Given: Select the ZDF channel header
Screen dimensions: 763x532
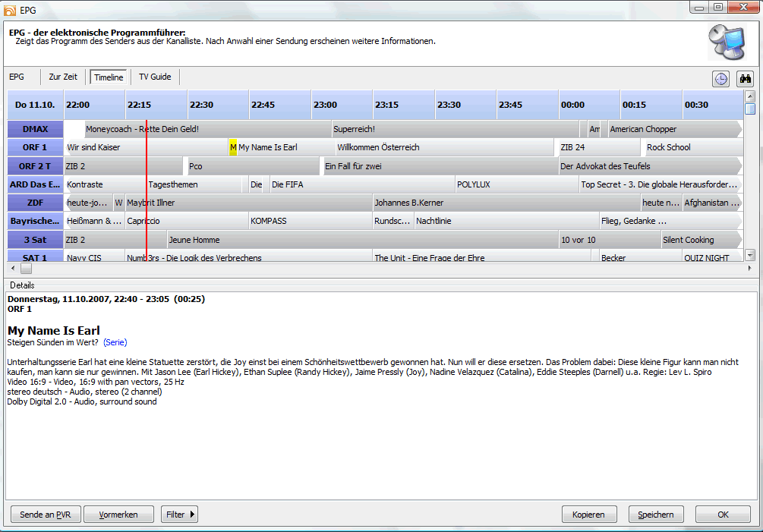Looking at the screenshot, I should pos(35,203).
